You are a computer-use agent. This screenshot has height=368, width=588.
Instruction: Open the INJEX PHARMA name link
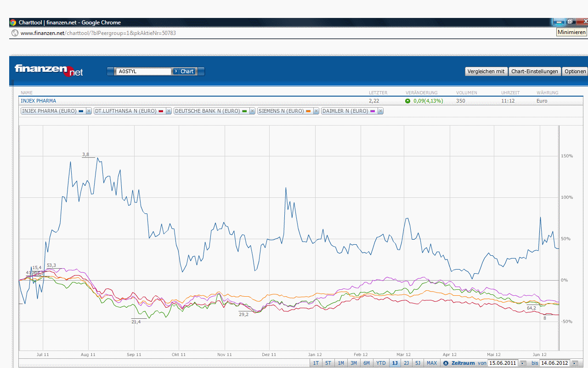click(x=38, y=101)
